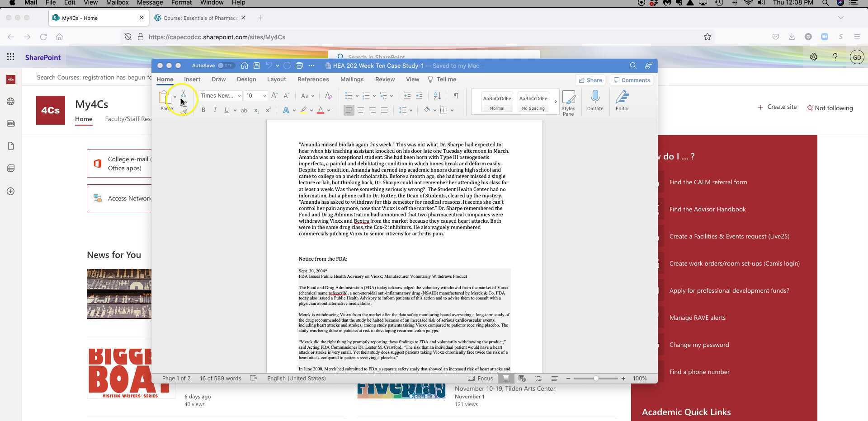Click the Sort icon in paragraph group
This screenshot has width=868, height=421.
[x=437, y=96]
